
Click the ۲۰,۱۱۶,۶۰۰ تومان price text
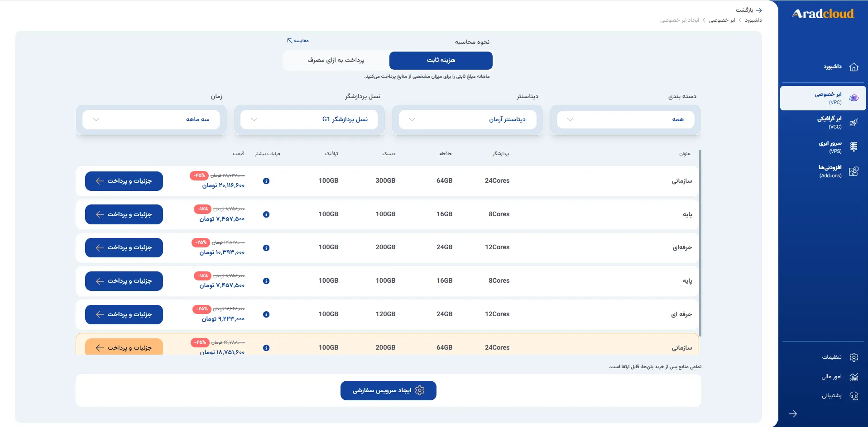coord(223,185)
